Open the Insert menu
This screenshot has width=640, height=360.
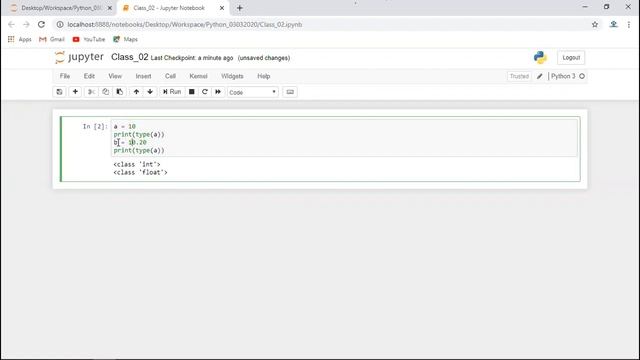[143, 76]
